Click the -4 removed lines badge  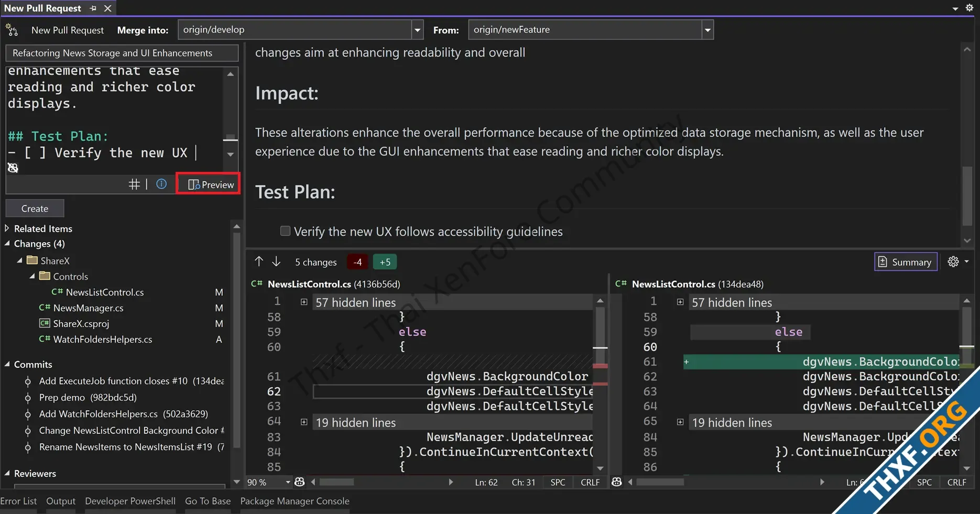[x=357, y=262]
